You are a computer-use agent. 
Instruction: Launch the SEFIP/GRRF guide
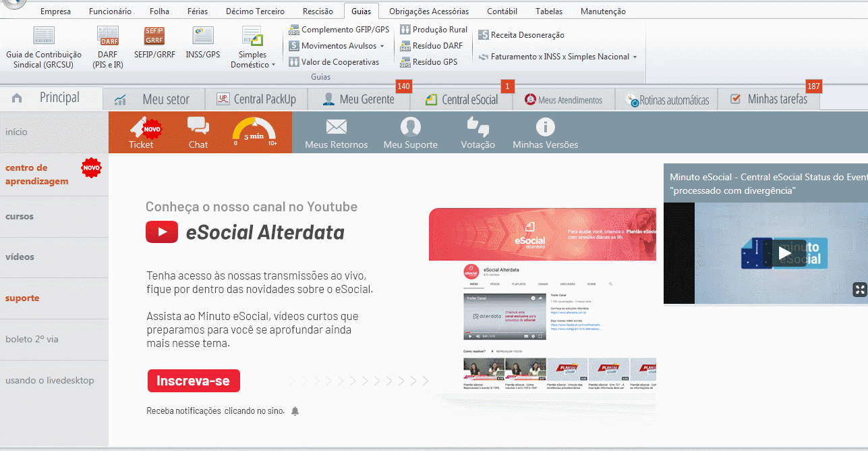[154, 43]
